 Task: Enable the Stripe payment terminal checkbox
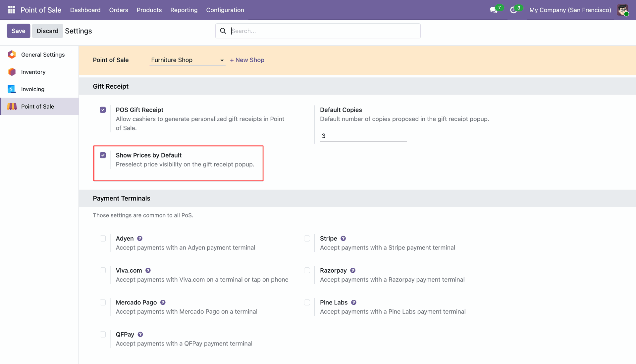307,239
